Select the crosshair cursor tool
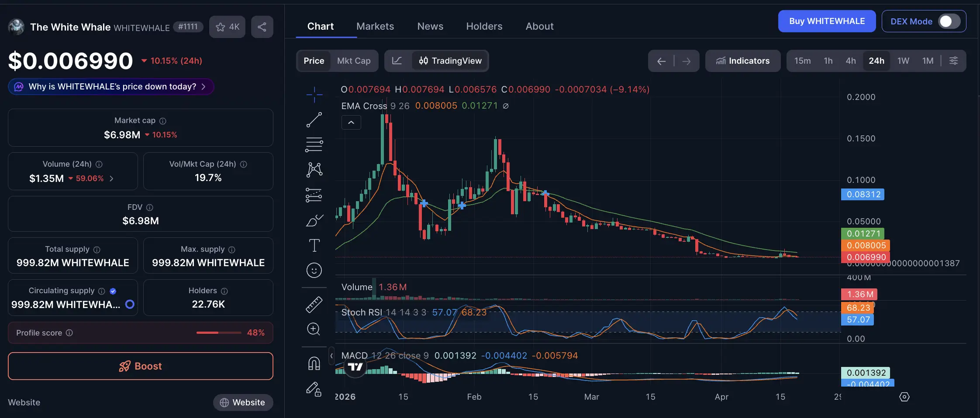 coord(314,94)
